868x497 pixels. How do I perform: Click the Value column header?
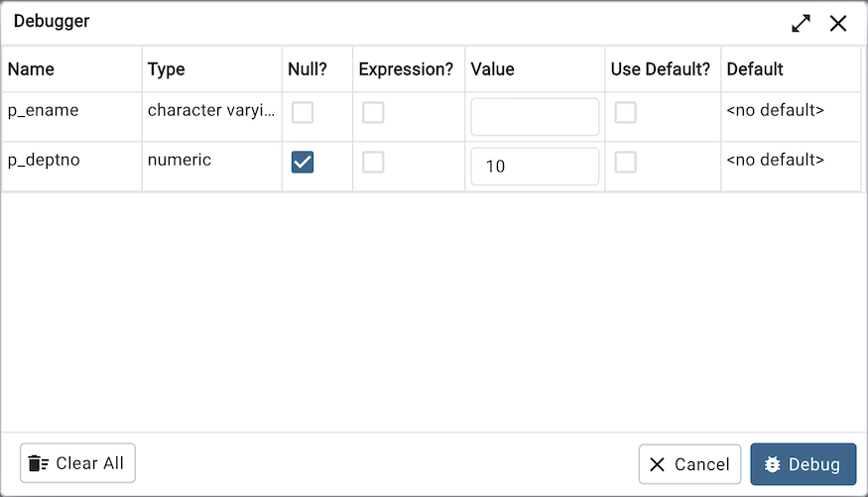492,69
